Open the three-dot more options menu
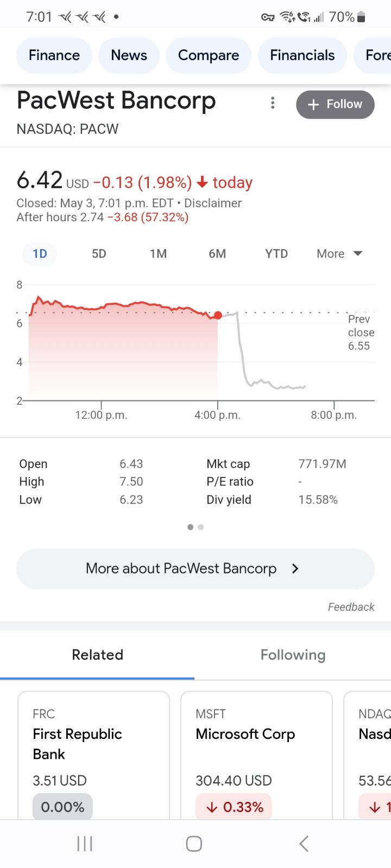Viewport: 391px width, 868px height. coord(273,103)
